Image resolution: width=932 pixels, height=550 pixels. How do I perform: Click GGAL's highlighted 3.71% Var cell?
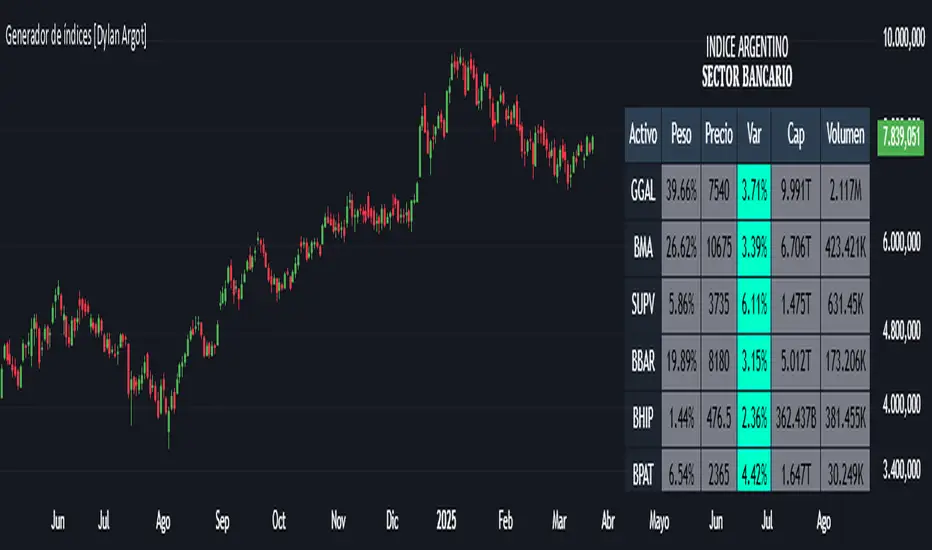pos(754,190)
